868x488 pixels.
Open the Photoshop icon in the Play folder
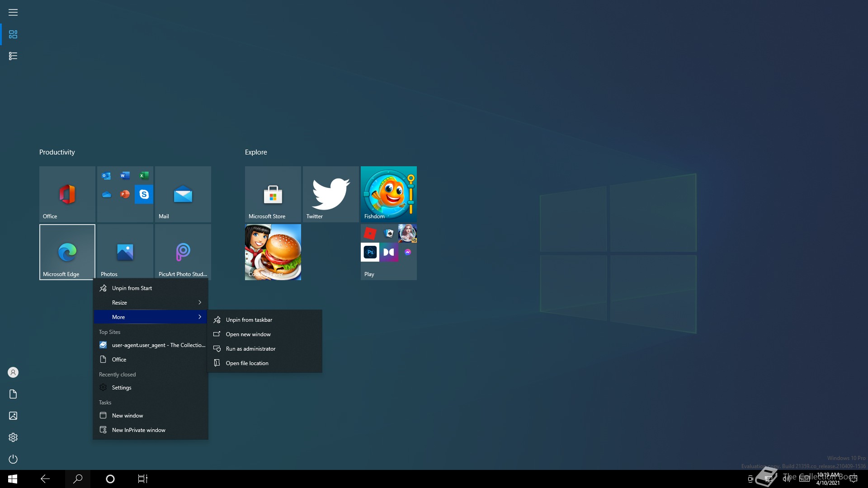(x=370, y=252)
